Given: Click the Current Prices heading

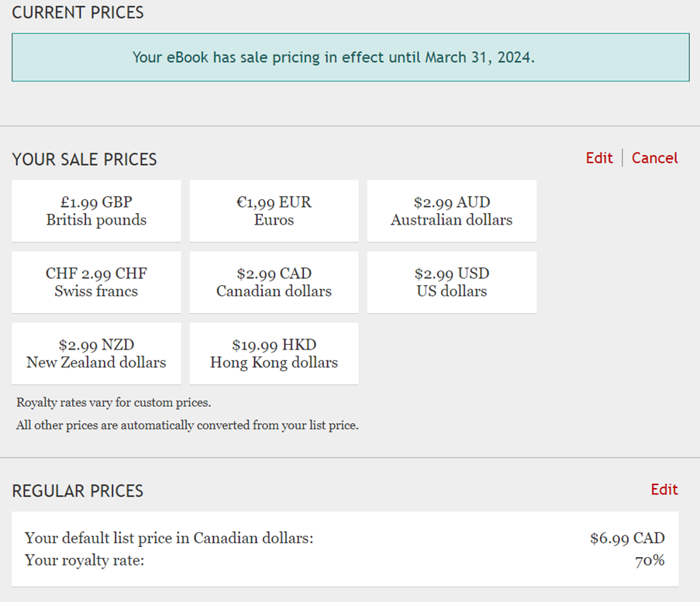Looking at the screenshot, I should [x=78, y=12].
